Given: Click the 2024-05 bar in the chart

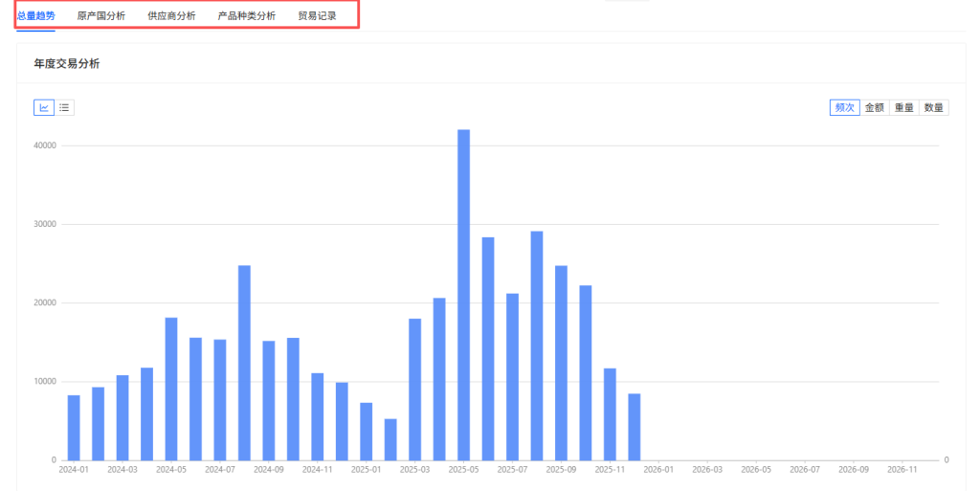Looking at the screenshot, I should coord(171,389).
